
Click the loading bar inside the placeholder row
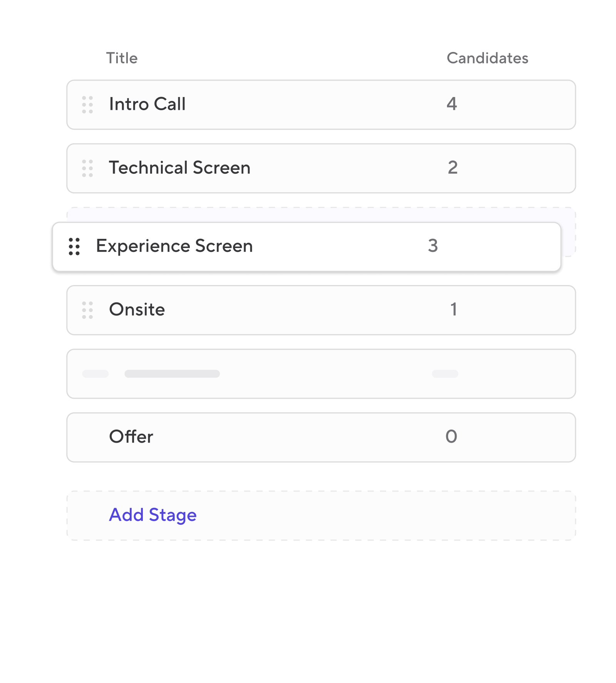tap(172, 373)
